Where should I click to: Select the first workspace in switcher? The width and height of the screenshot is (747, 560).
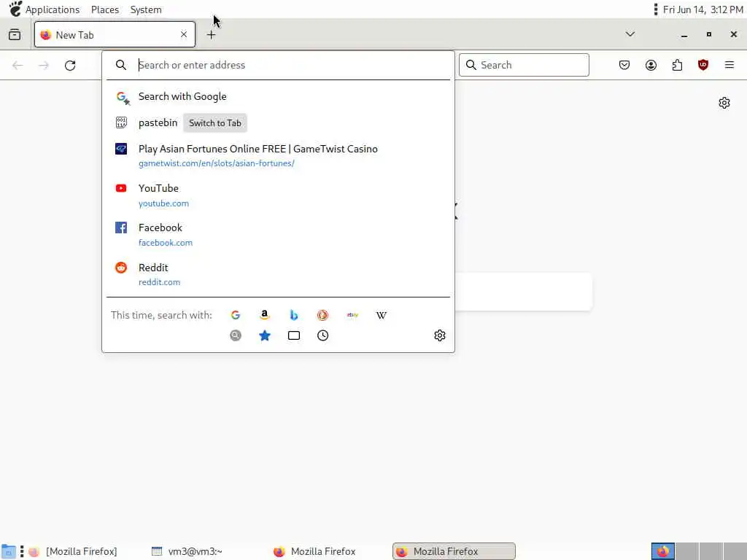[662, 551]
